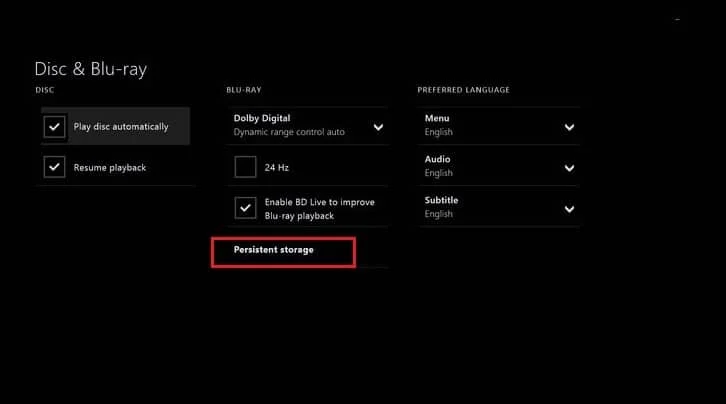Open Persistent storage settings
Screen dimensions: 726x404
pos(283,252)
